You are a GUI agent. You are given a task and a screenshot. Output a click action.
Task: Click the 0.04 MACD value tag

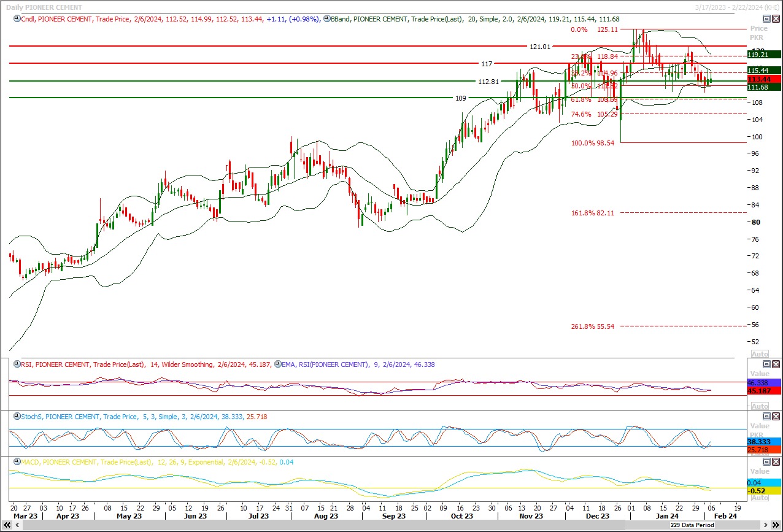tap(763, 483)
